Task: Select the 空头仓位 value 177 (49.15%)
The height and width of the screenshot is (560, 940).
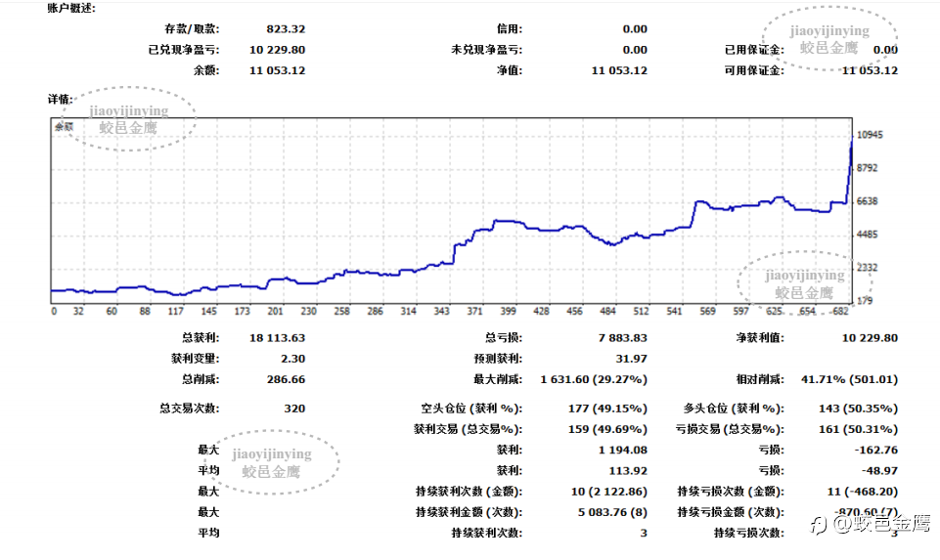Action: (x=607, y=409)
